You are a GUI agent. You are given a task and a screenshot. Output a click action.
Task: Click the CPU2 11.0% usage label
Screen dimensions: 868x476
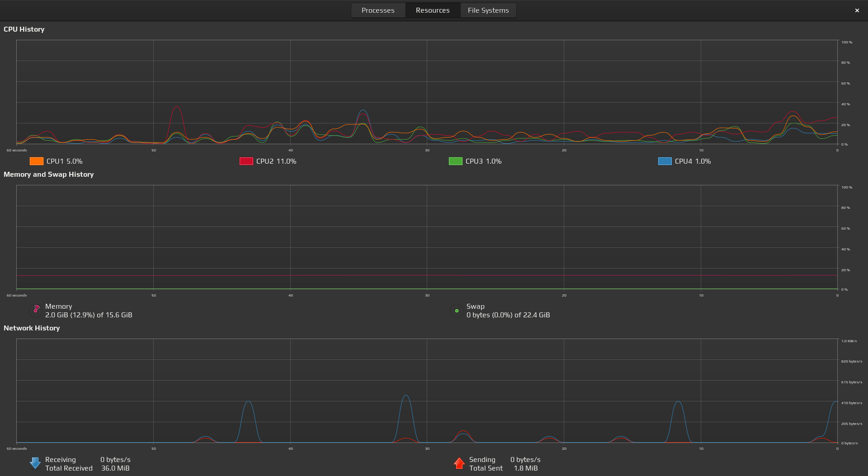pos(276,161)
